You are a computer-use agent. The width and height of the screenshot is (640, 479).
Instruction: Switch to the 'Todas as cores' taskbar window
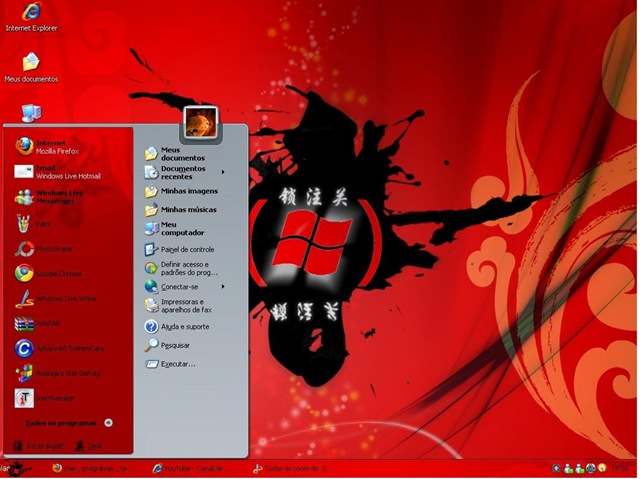(290, 469)
